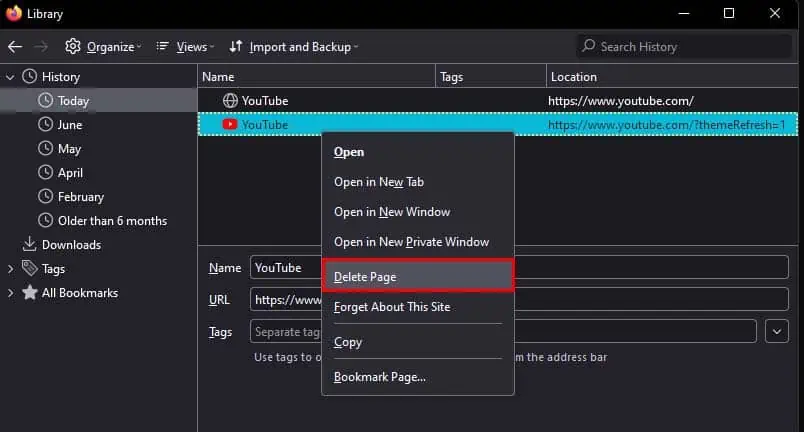Click the back arrow in Library toolbar
This screenshot has height=432, width=804.
point(15,47)
